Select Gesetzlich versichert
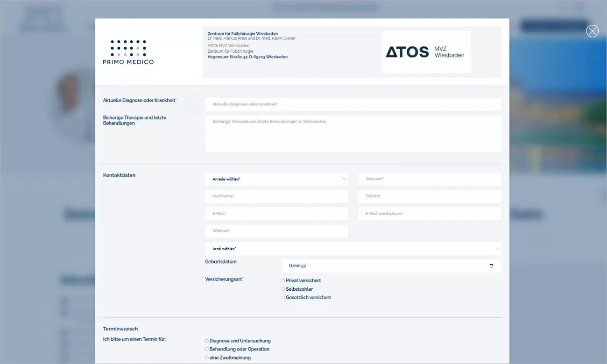The width and height of the screenshot is (607, 364). coord(283,297)
